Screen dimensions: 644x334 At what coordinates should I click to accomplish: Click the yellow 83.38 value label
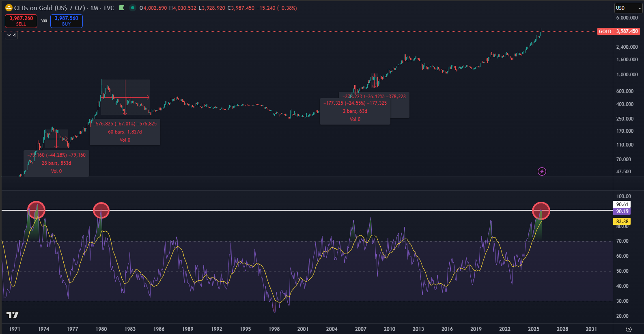pos(622,222)
